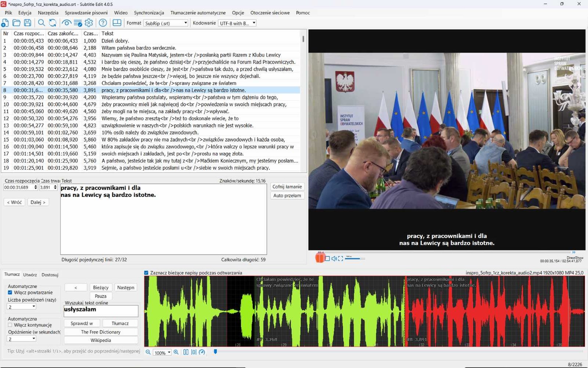Image resolution: width=588 pixels, height=368 pixels.
Task: Open the Synchronizacja menu
Action: point(149,13)
